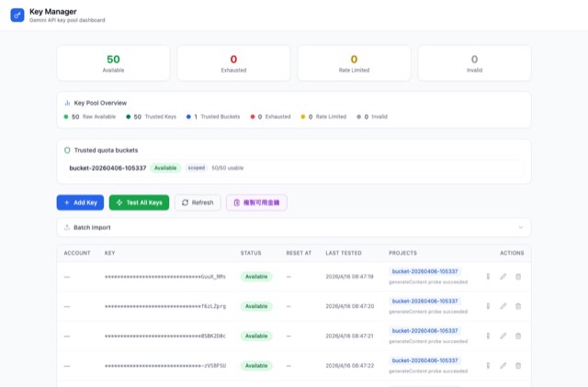Screen dimensions: 588x387
Task: Click the Batch Import chevron arrow
Action: [521, 227]
